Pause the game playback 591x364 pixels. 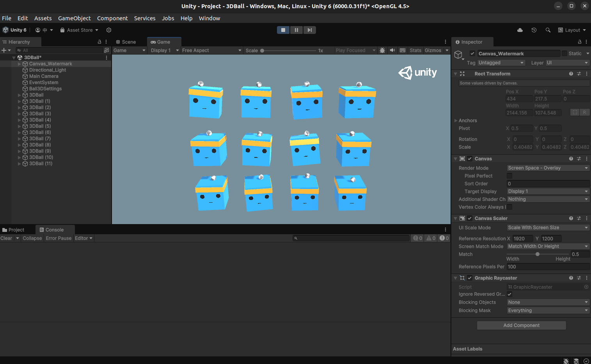(x=296, y=30)
